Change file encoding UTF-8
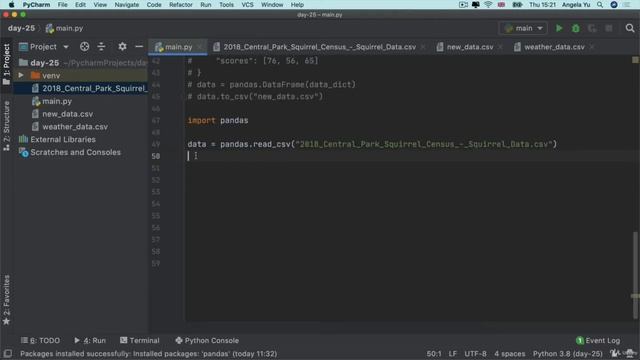The height and width of the screenshot is (360, 640). click(475, 353)
